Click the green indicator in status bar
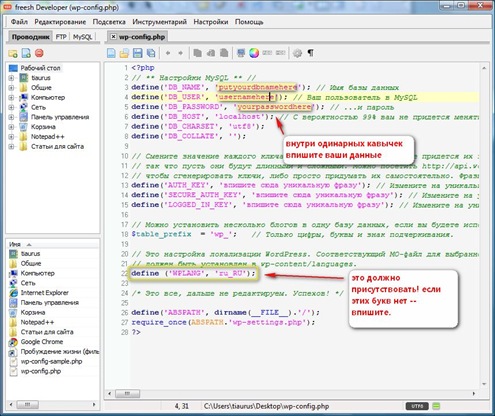The width and height of the screenshot is (495, 416). tap(436, 406)
